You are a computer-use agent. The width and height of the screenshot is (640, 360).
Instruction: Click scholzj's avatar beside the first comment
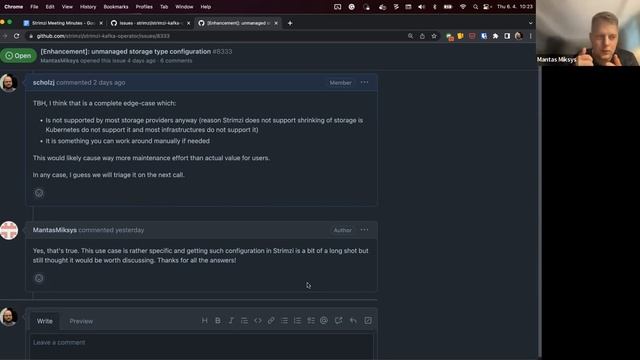[9, 83]
